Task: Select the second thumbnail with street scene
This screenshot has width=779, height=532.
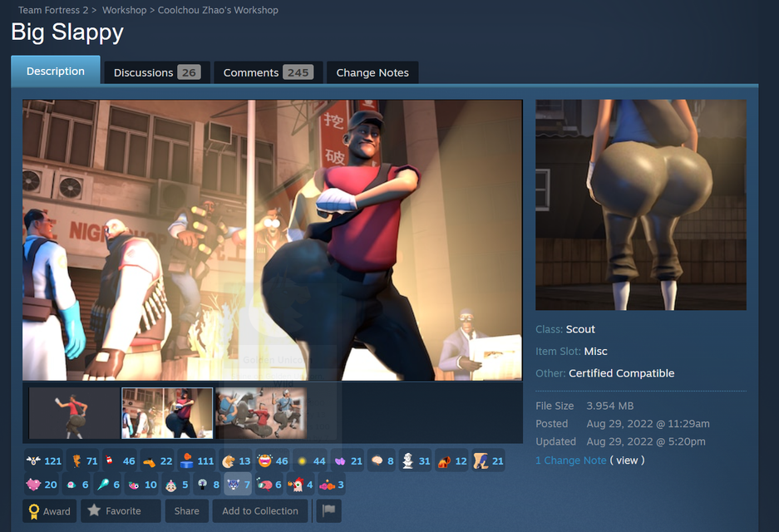Action: pyautogui.click(x=167, y=413)
